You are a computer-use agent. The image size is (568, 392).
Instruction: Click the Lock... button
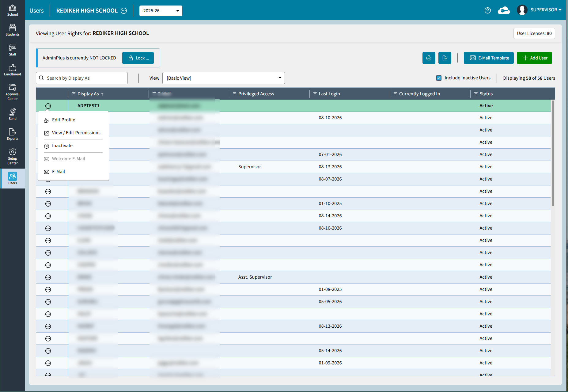[138, 58]
